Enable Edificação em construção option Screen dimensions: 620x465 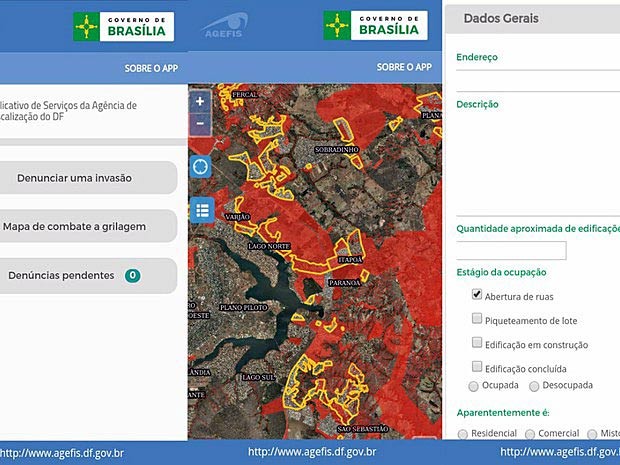pos(477,344)
